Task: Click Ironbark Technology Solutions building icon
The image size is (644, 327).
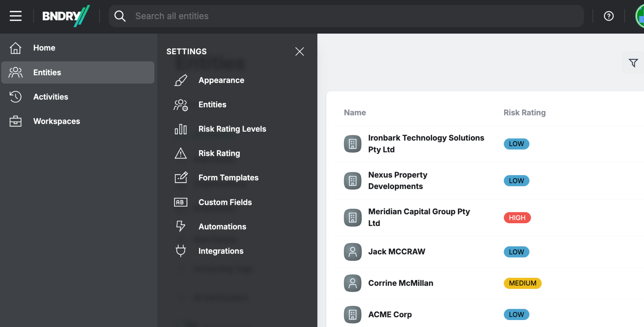Action: (x=353, y=144)
